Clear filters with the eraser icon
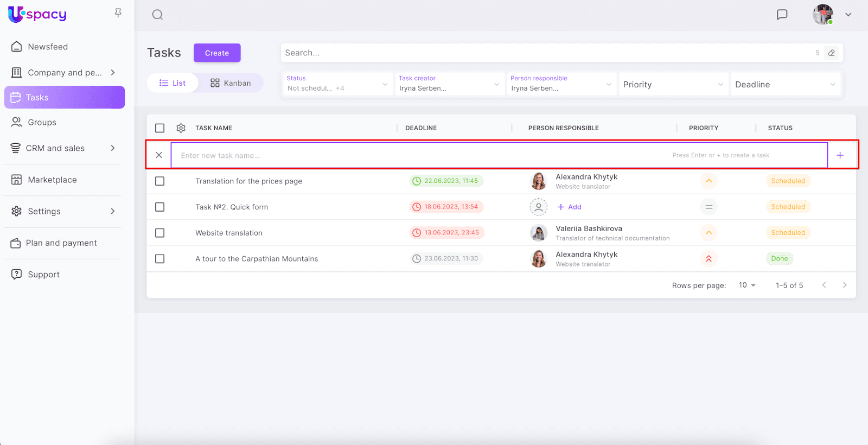 coord(831,53)
